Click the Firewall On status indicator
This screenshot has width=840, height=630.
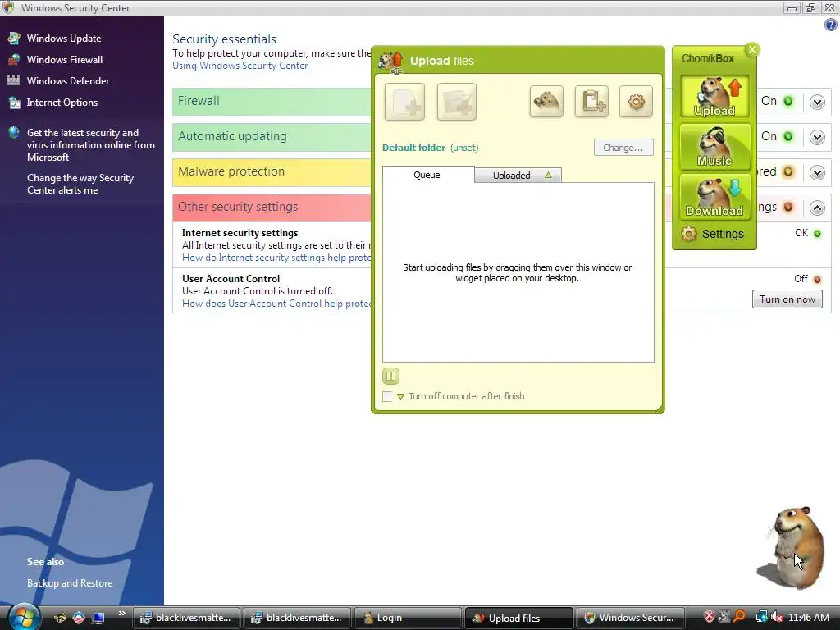pyautogui.click(x=788, y=101)
